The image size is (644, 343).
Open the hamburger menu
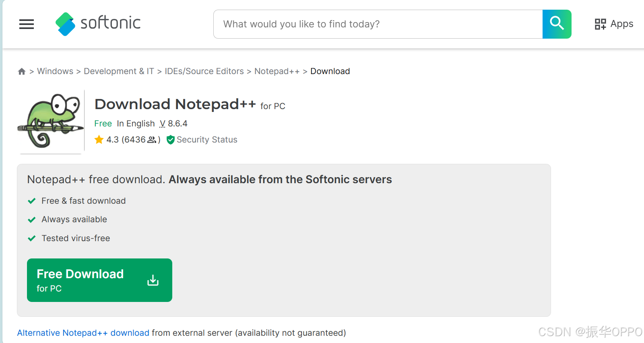click(27, 24)
